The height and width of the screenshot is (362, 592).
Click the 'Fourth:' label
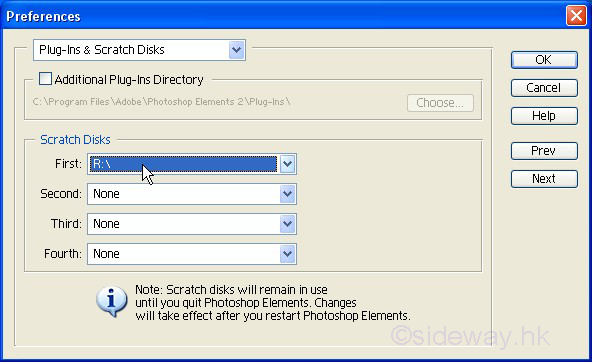63,254
